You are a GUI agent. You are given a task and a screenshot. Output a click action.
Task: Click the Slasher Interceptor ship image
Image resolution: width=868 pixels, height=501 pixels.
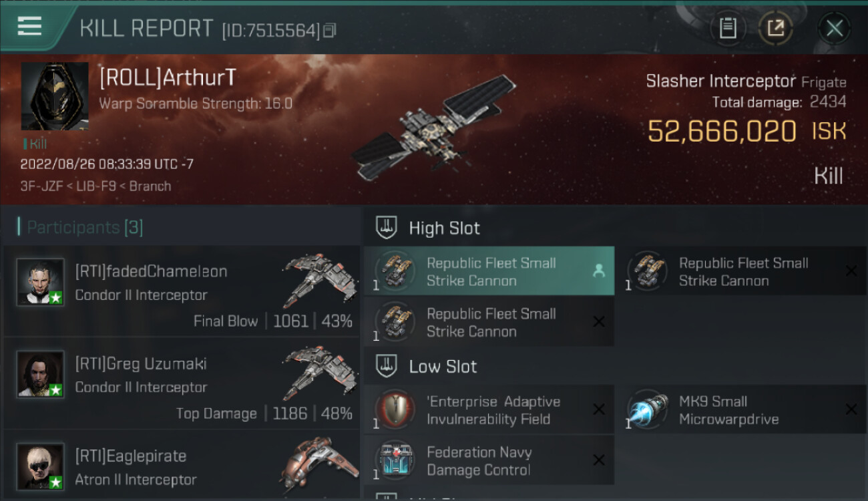[x=434, y=128]
